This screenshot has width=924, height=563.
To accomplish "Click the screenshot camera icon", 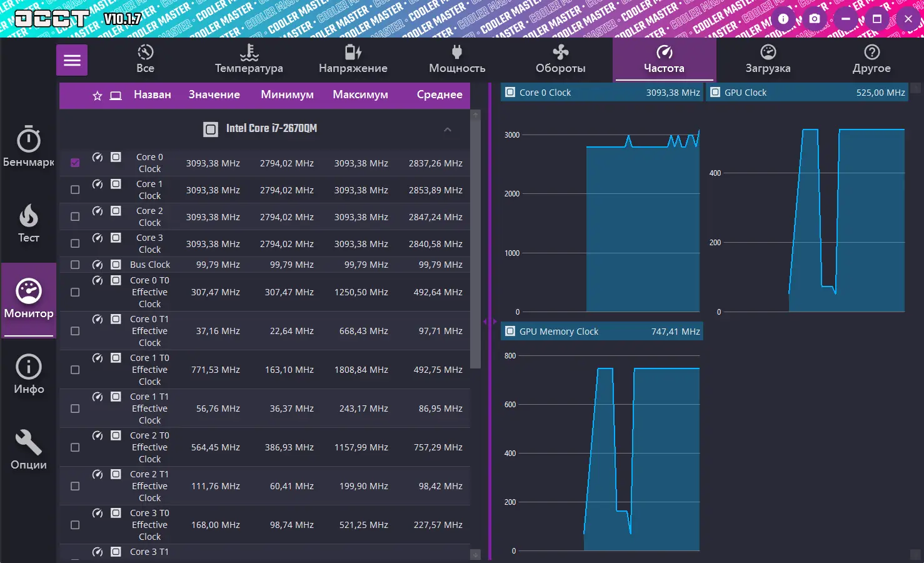I will [x=814, y=19].
